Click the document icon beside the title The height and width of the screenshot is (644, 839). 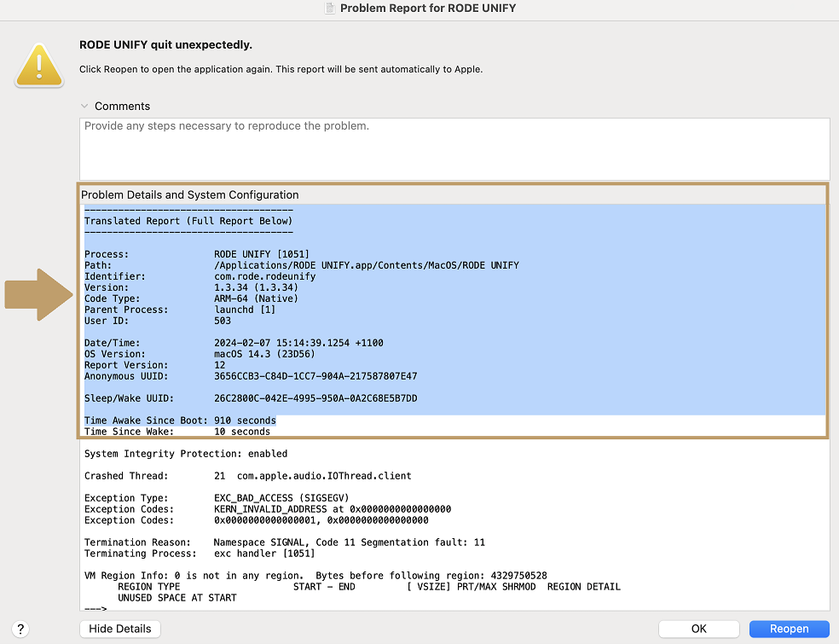[330, 9]
